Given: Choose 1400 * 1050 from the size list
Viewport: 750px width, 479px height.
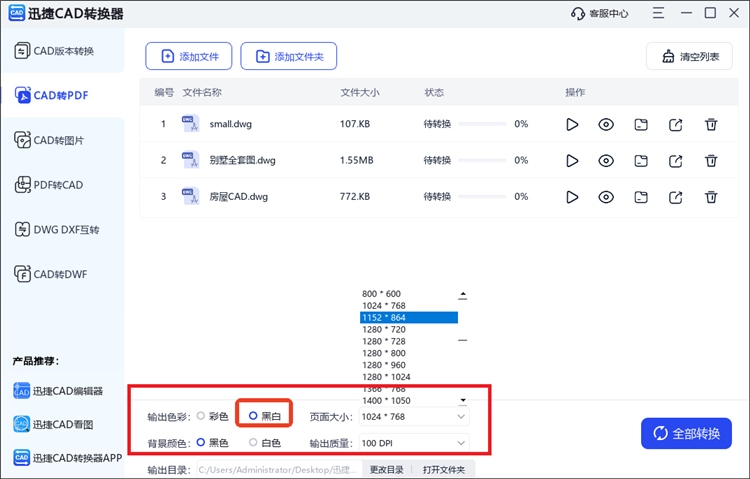Looking at the screenshot, I should click(x=408, y=401).
